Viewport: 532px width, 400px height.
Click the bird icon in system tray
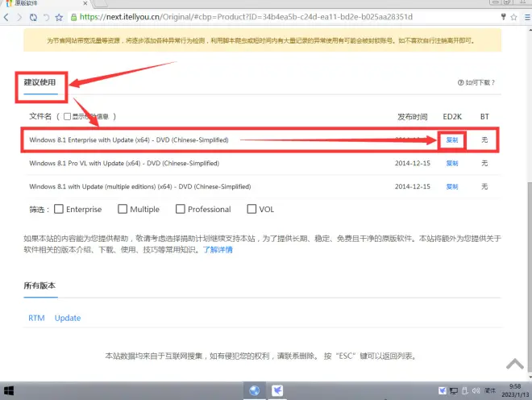pos(442,391)
